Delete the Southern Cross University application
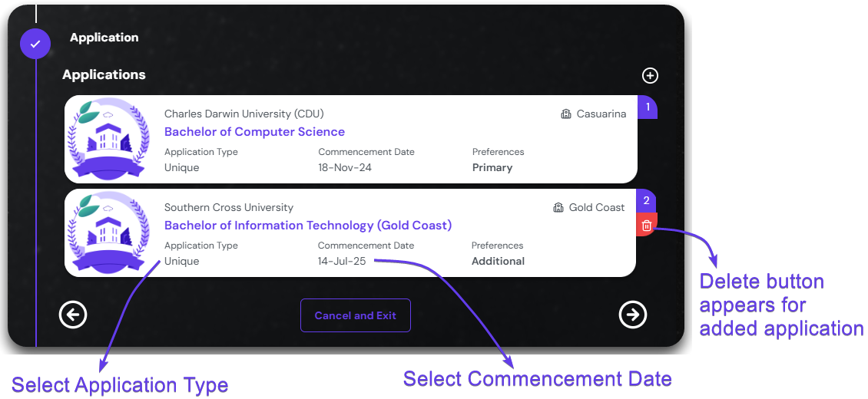 tap(647, 226)
